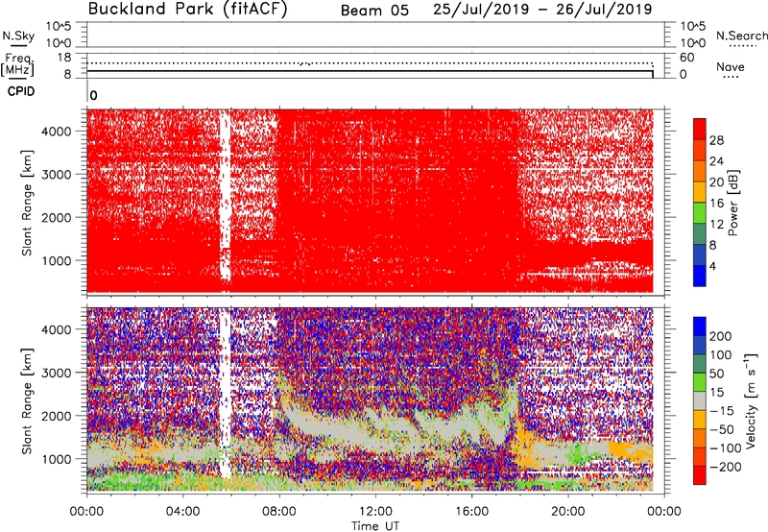Image resolution: width=768 pixels, height=532 pixels.
Task: Click the 'Velocity [m s-1]' colorbar label
Action: pyautogui.click(x=751, y=400)
